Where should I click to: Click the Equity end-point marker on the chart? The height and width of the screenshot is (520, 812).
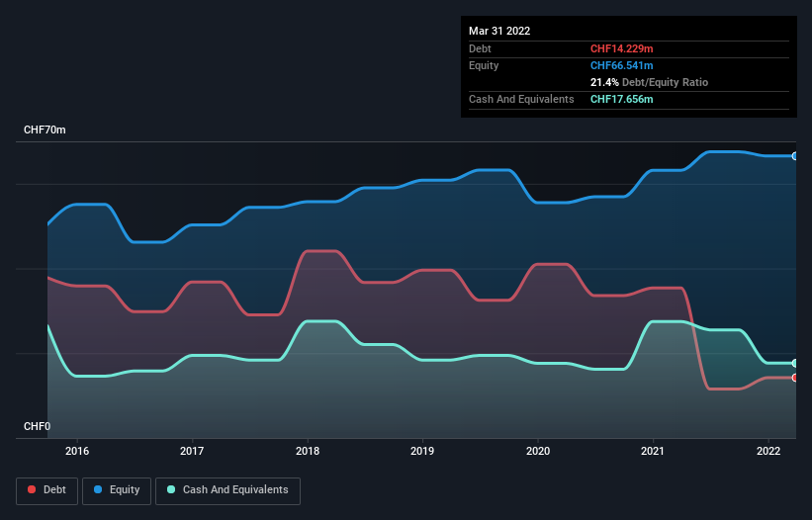(794, 156)
